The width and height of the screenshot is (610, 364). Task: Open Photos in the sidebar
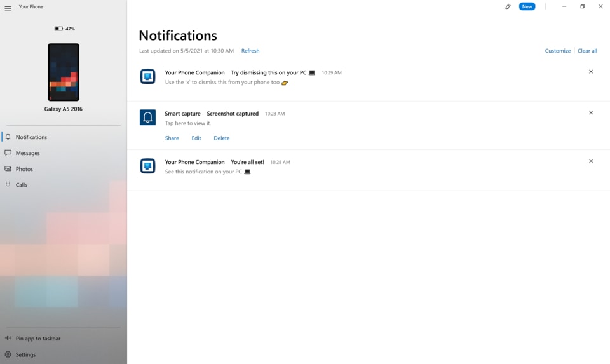[x=64, y=169]
